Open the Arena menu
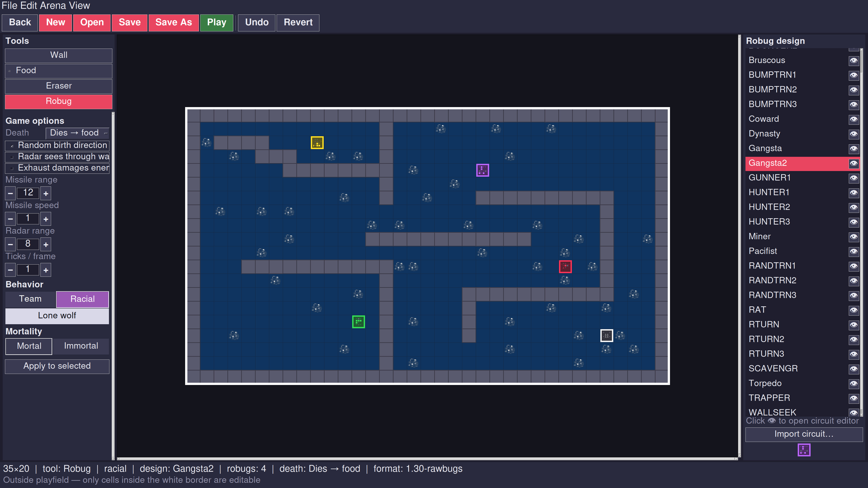This screenshot has width=868, height=488. click(54, 6)
